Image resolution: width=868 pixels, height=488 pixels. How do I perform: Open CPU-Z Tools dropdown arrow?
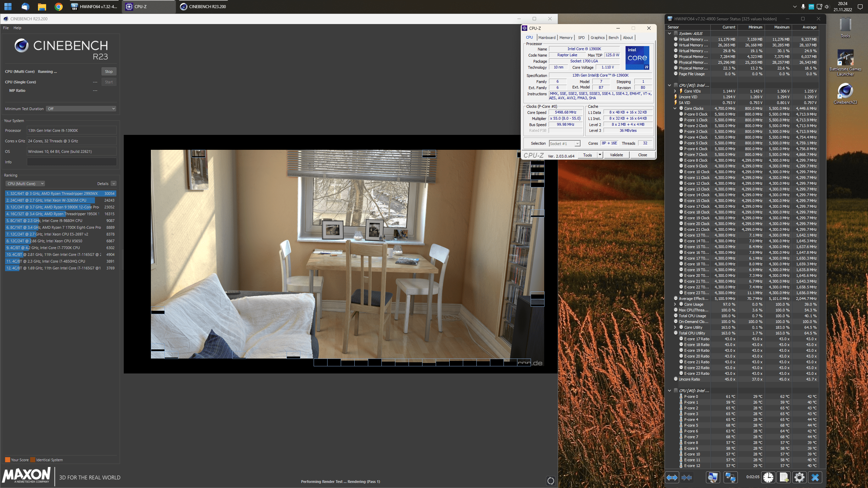(600, 155)
